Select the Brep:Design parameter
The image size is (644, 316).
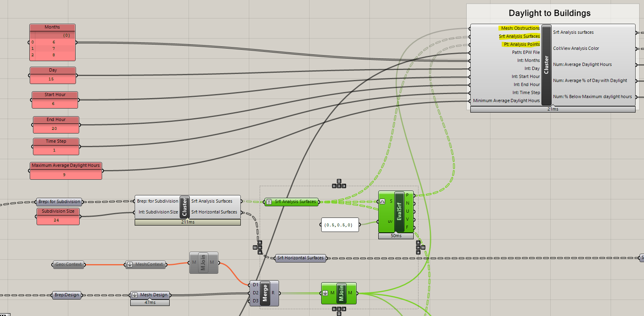(x=67, y=295)
